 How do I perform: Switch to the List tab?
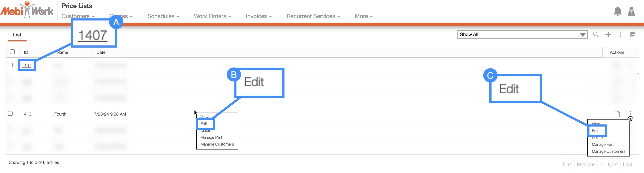click(17, 35)
